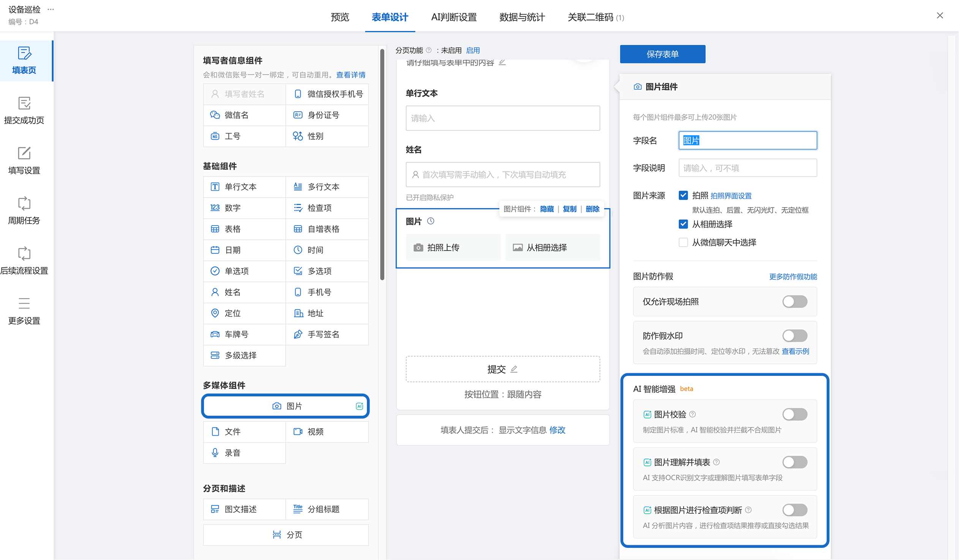Turn on 防作假水印 switch
Screen dimensions: 959x560
coord(795,336)
